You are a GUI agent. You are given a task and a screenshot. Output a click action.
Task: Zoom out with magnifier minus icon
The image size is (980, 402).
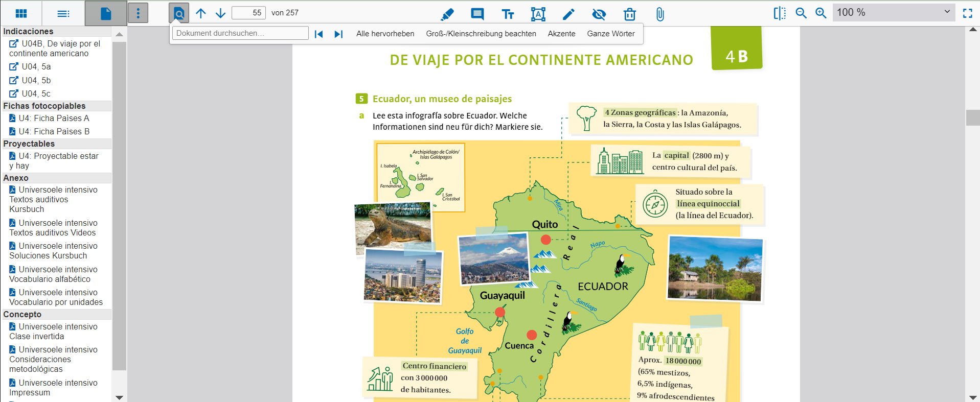coord(801,13)
